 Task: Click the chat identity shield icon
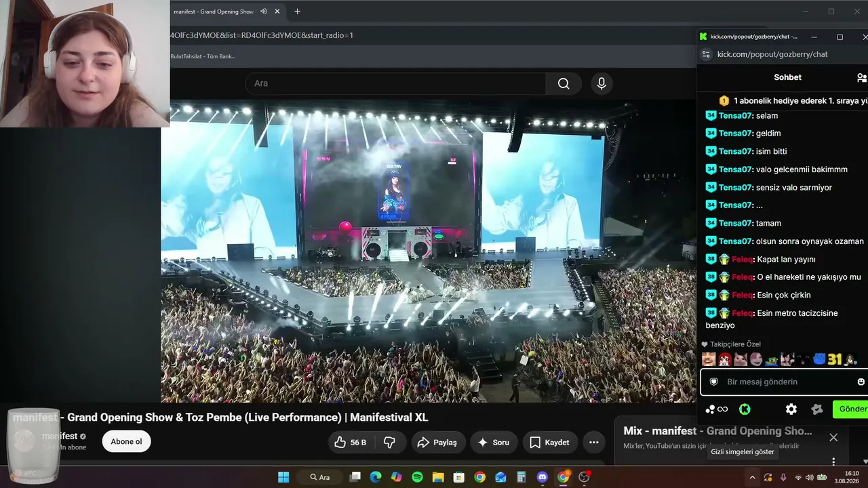point(713,382)
